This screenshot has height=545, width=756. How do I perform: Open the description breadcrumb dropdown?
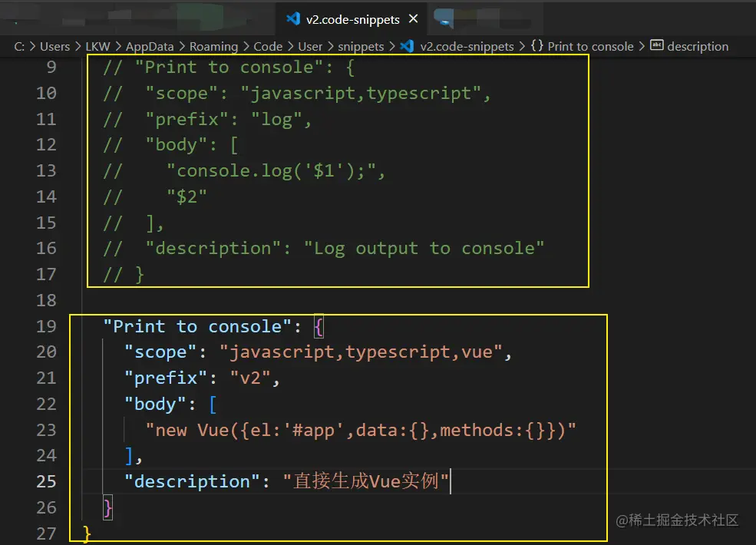(x=698, y=46)
